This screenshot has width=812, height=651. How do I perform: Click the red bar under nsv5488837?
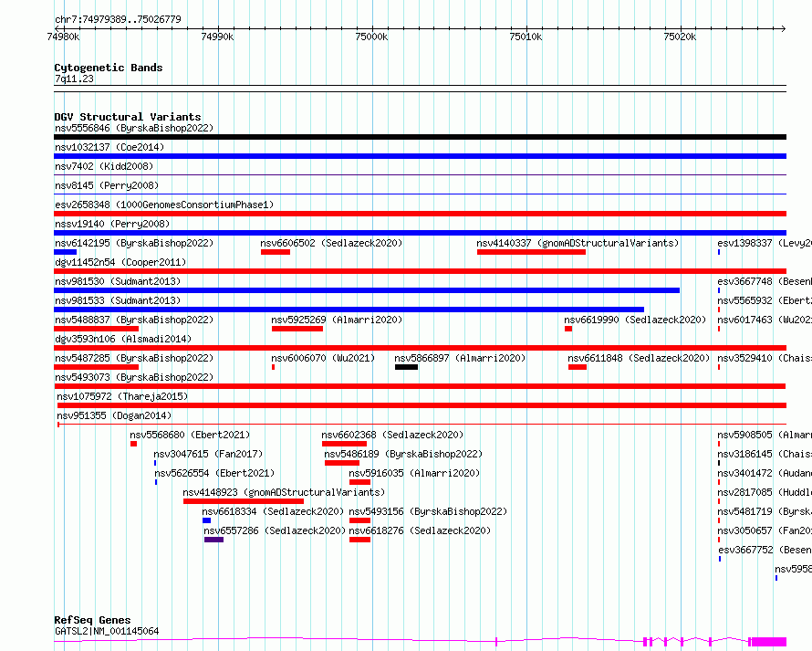97,329
